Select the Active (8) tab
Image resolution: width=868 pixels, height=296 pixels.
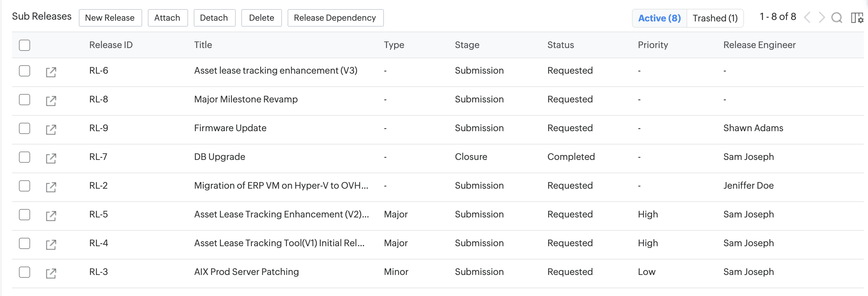click(x=659, y=18)
